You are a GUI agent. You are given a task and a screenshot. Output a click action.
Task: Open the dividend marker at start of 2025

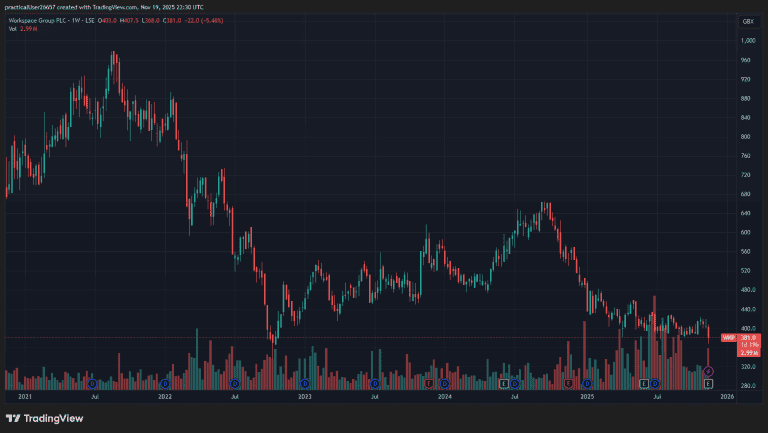[587, 383]
